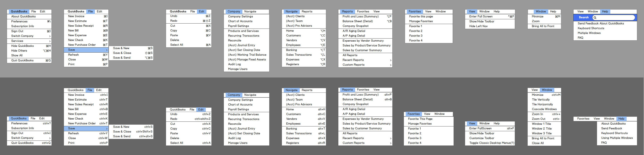Click Zoom below Minimize ⌘M
This screenshot has height=155, width=644.
point(544,21)
